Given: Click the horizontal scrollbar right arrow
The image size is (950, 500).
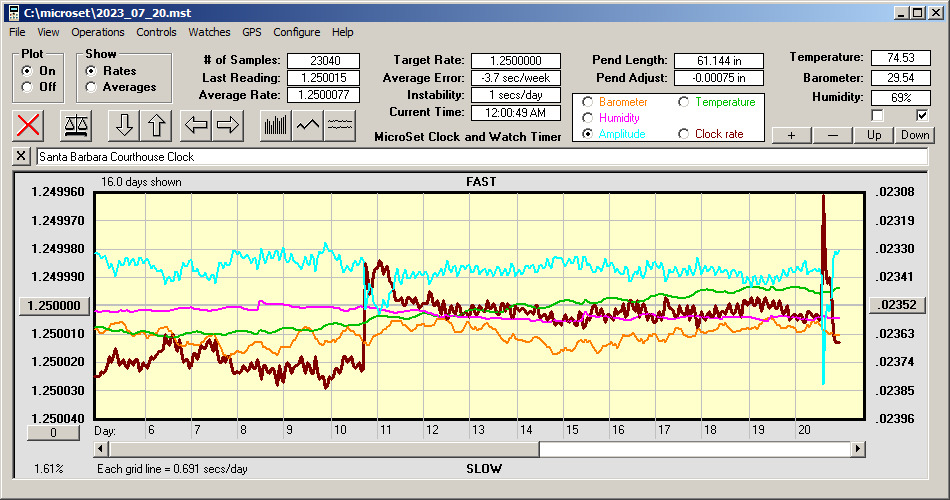Looking at the screenshot, I should click(x=857, y=449).
